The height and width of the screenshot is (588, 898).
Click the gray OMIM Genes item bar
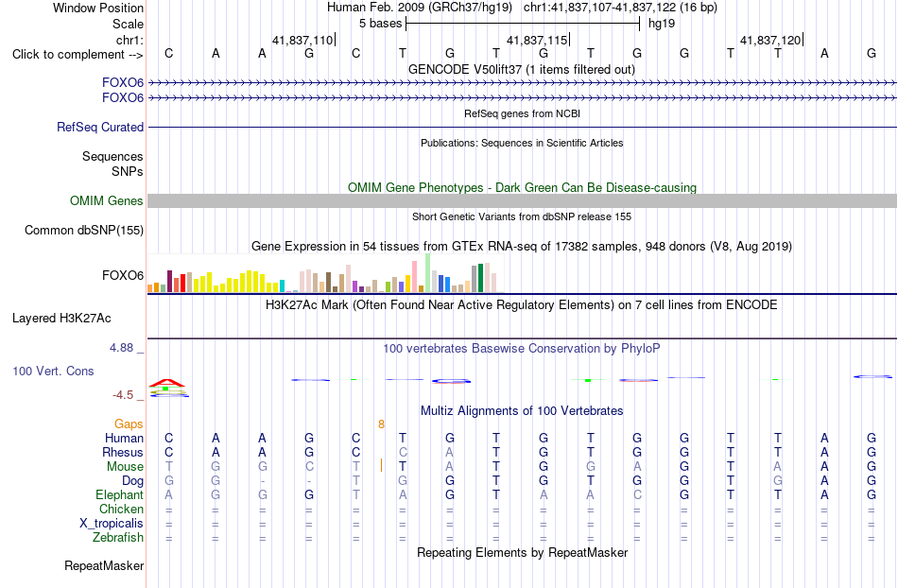pyautogui.click(x=523, y=201)
